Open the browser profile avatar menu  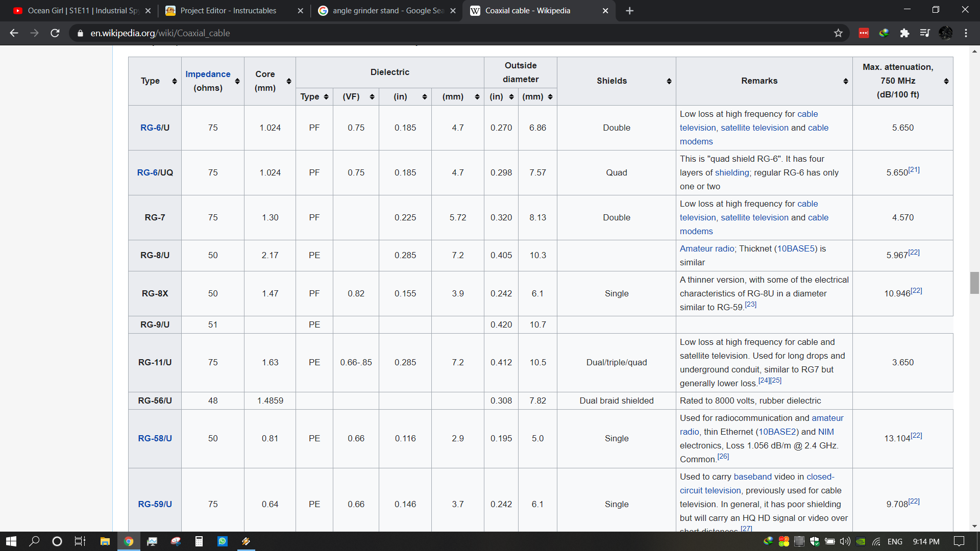(x=946, y=33)
